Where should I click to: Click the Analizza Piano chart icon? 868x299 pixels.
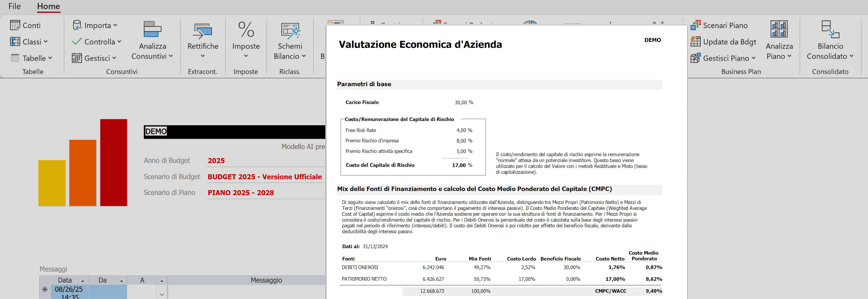[779, 29]
